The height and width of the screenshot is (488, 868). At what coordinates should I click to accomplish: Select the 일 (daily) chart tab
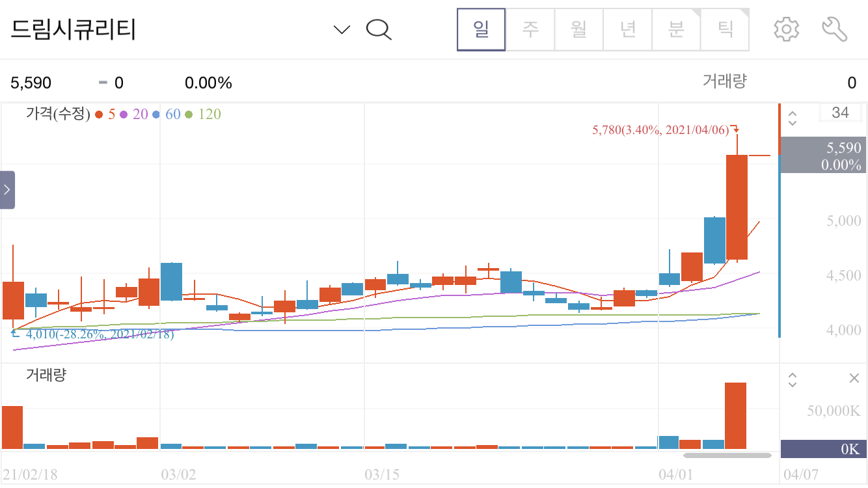tap(481, 29)
